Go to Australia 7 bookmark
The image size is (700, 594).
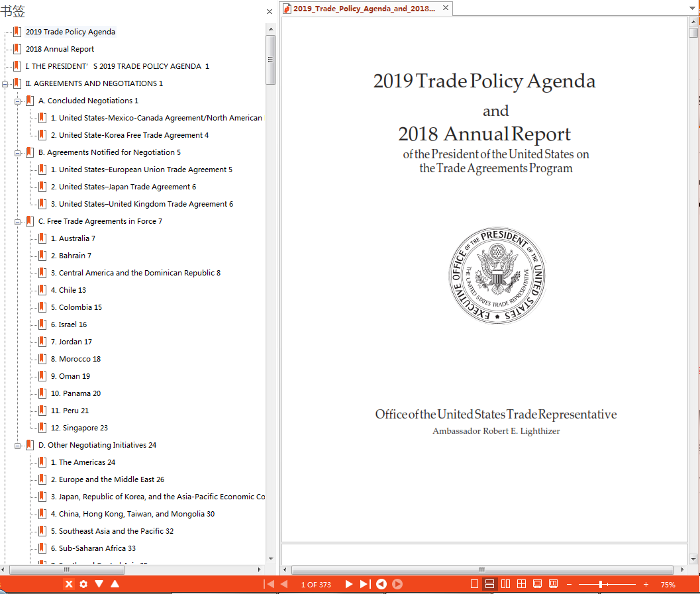(x=73, y=238)
